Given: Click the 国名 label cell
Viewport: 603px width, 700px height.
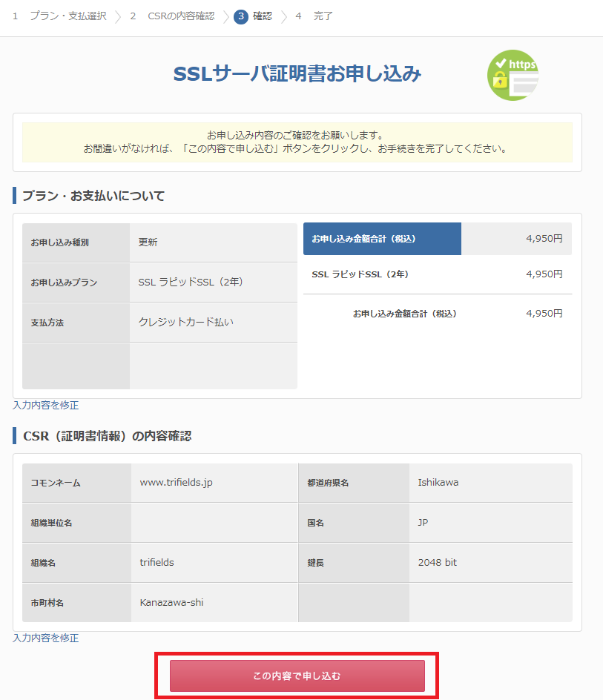Looking at the screenshot, I should point(354,523).
